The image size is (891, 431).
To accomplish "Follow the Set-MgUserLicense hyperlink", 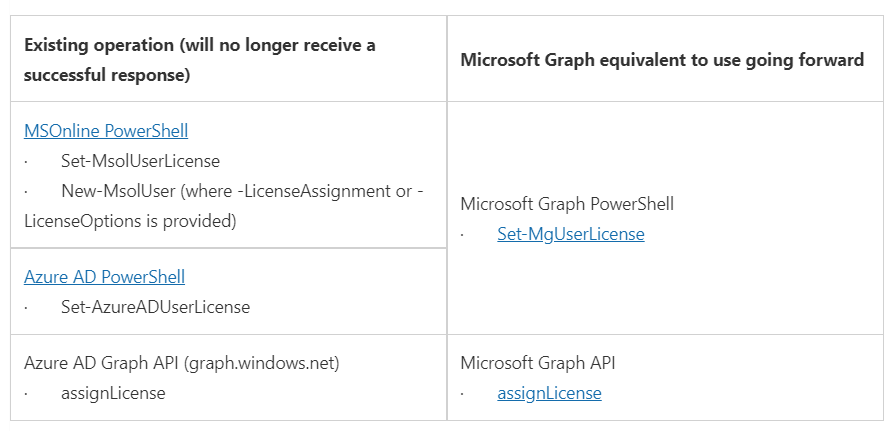I will tap(571, 234).
